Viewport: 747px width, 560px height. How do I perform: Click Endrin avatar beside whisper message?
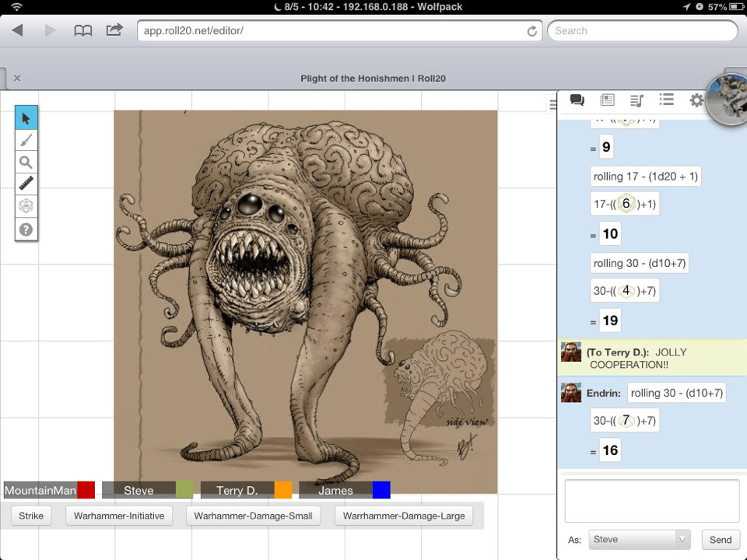pos(571,352)
